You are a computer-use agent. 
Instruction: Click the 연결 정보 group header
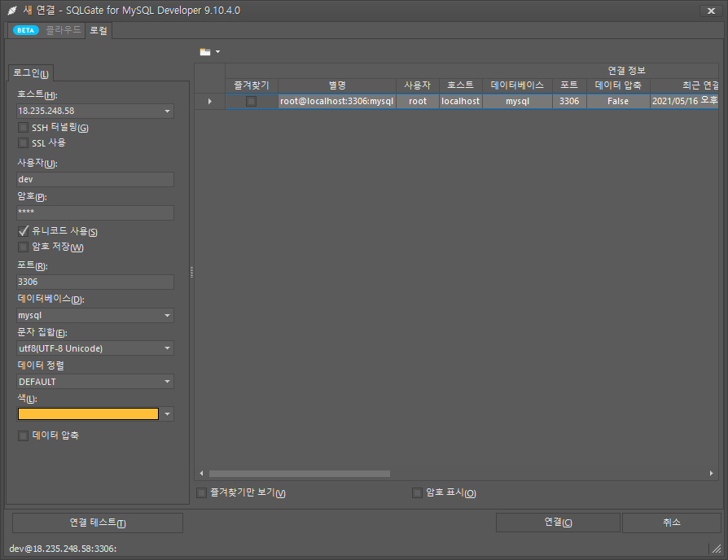click(x=471, y=71)
